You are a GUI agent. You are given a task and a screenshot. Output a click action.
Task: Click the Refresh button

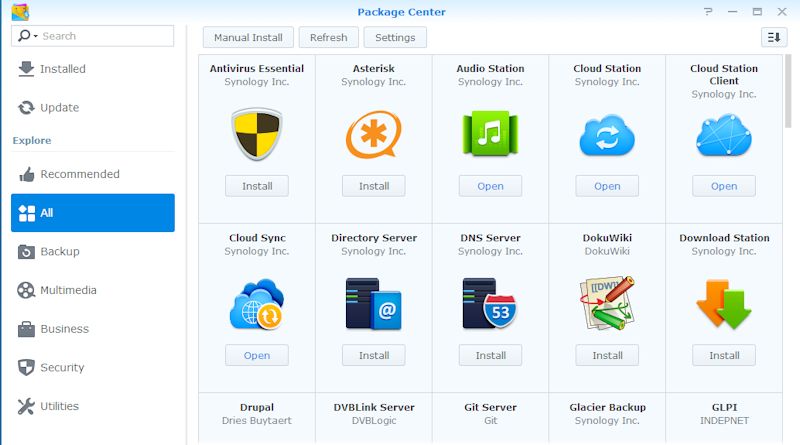[329, 37]
